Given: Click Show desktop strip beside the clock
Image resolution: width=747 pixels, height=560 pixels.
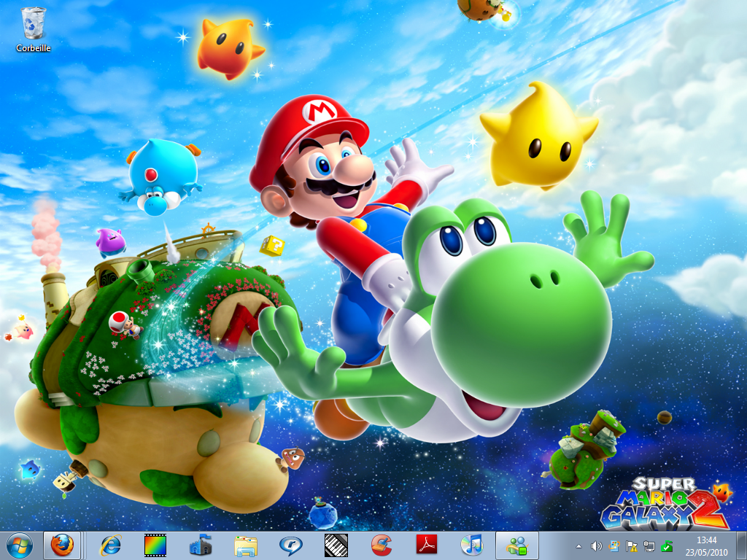Looking at the screenshot, I should point(742,545).
